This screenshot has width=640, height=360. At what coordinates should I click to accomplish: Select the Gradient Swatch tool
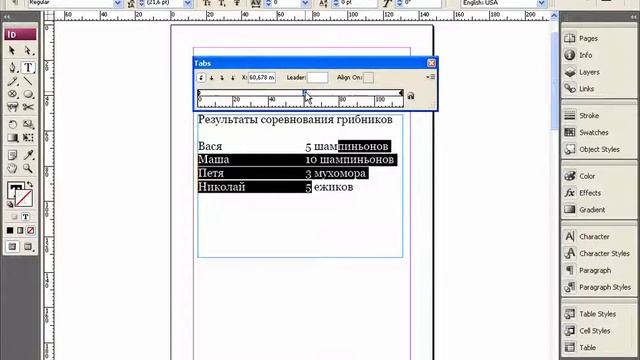pyautogui.click(x=12, y=138)
